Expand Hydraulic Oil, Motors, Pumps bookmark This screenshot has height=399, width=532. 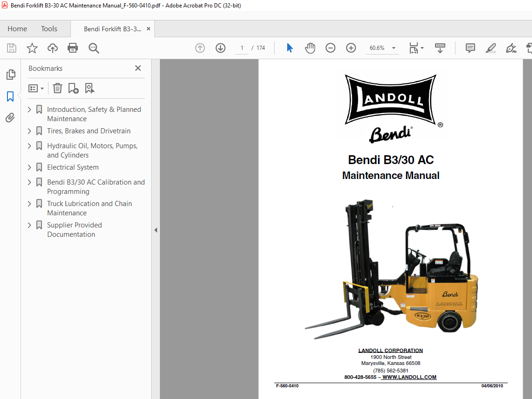tap(29, 146)
